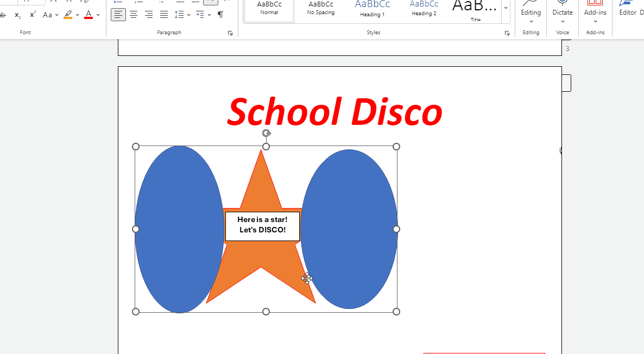Image resolution: width=644 pixels, height=354 pixels.
Task: Click the top-right corner resize handle
Action: point(396,147)
